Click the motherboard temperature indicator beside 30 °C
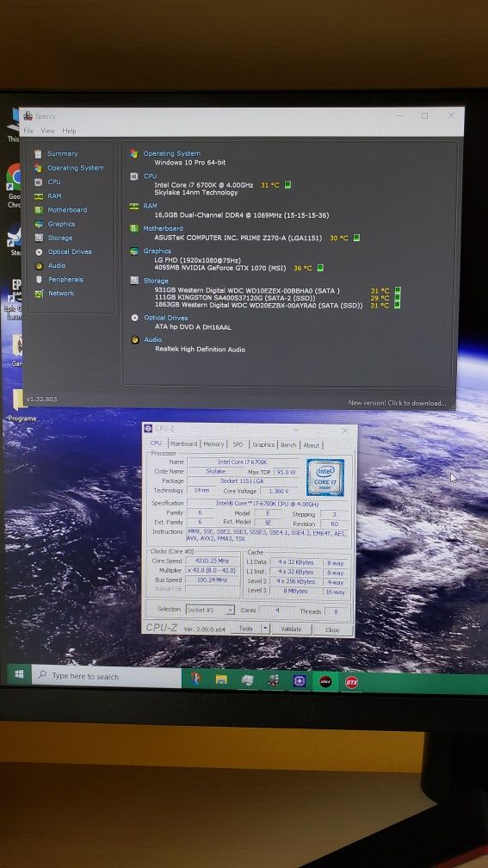The image size is (488, 868). click(357, 238)
